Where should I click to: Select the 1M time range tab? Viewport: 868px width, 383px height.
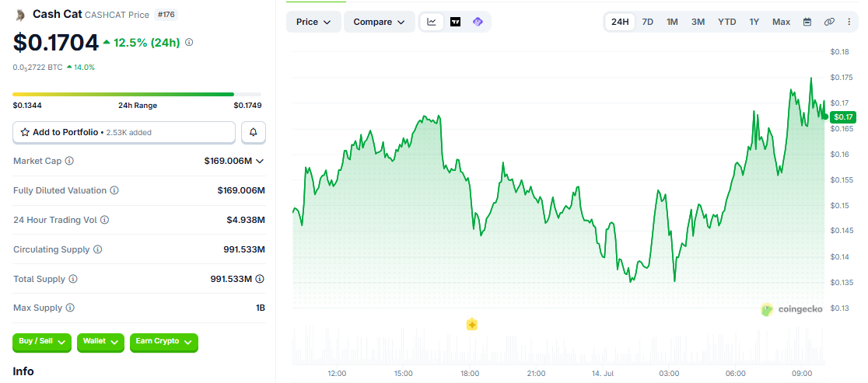[x=672, y=22]
